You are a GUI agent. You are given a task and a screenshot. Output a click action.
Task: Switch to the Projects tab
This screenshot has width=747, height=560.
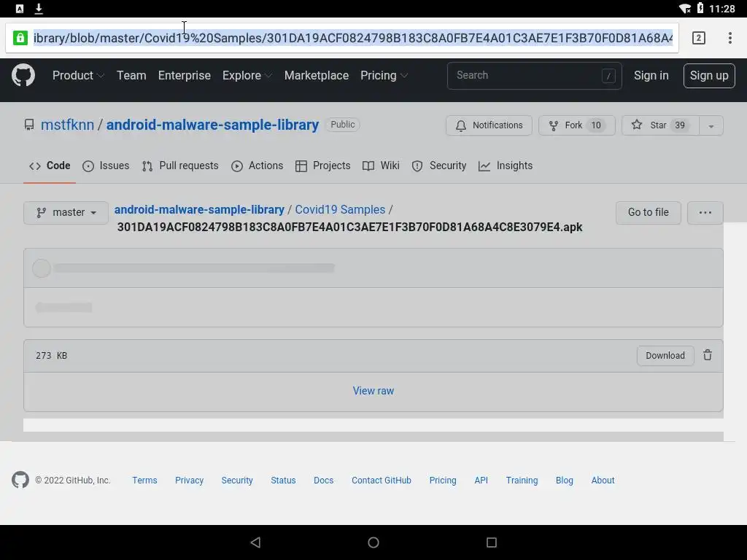pyautogui.click(x=322, y=166)
